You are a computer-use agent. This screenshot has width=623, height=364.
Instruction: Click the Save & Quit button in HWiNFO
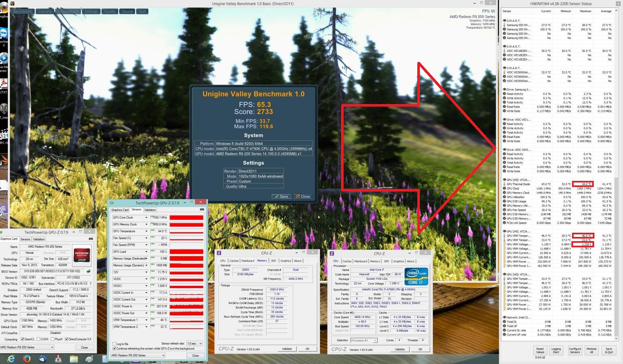point(609,350)
